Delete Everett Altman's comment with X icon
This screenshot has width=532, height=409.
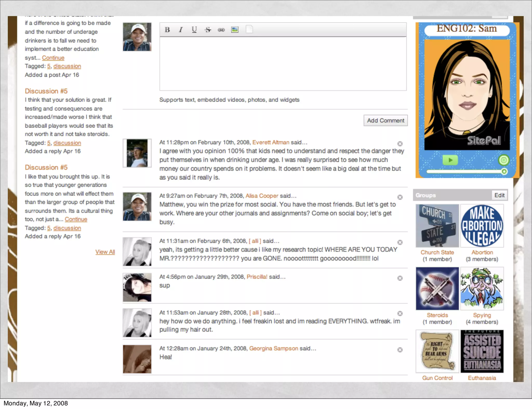tap(400, 144)
